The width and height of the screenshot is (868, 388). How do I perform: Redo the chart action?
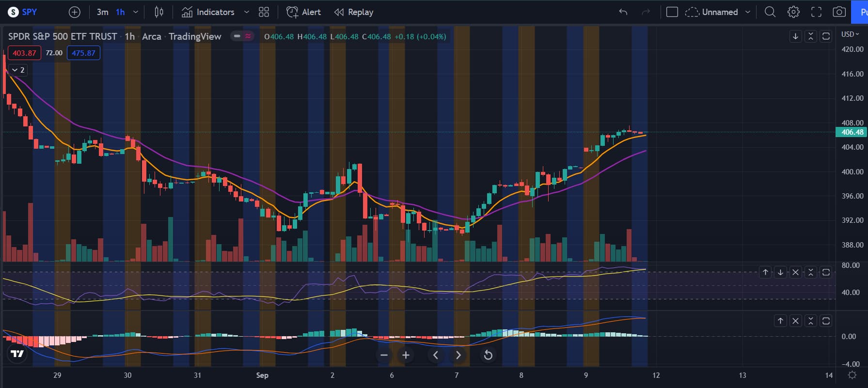(x=646, y=12)
